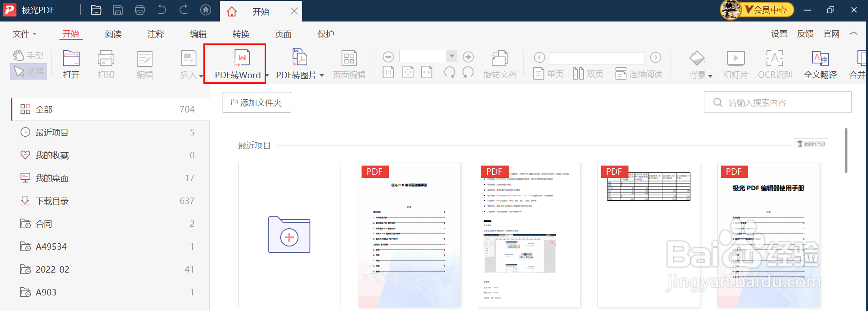Switch to 双页 double page view

point(588,74)
